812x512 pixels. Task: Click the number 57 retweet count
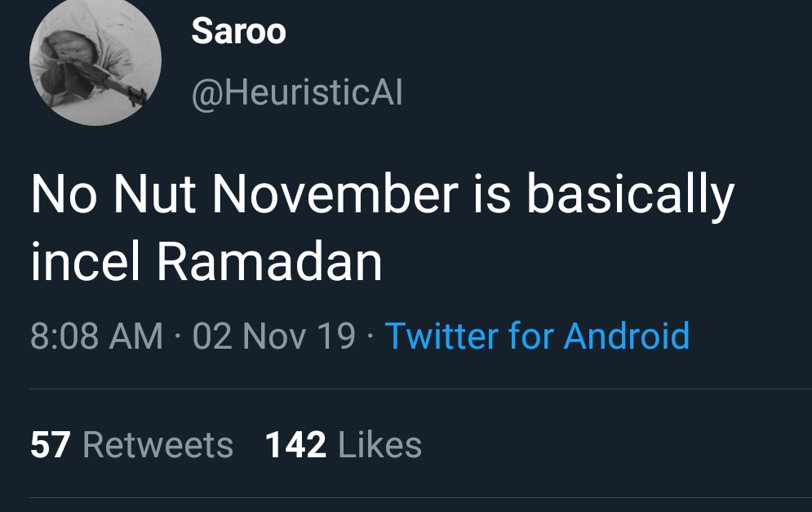[51, 444]
